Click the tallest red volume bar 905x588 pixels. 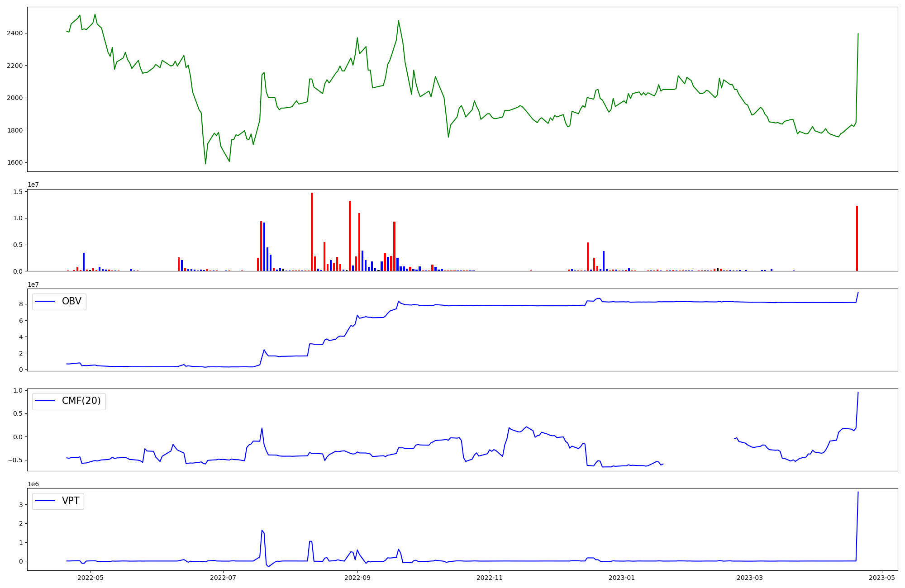312,232
